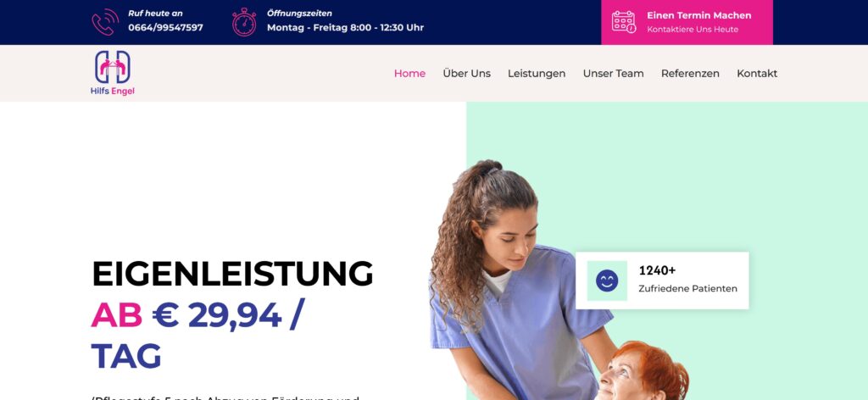
Task: Go to the Über Uns page
Action: pos(467,74)
